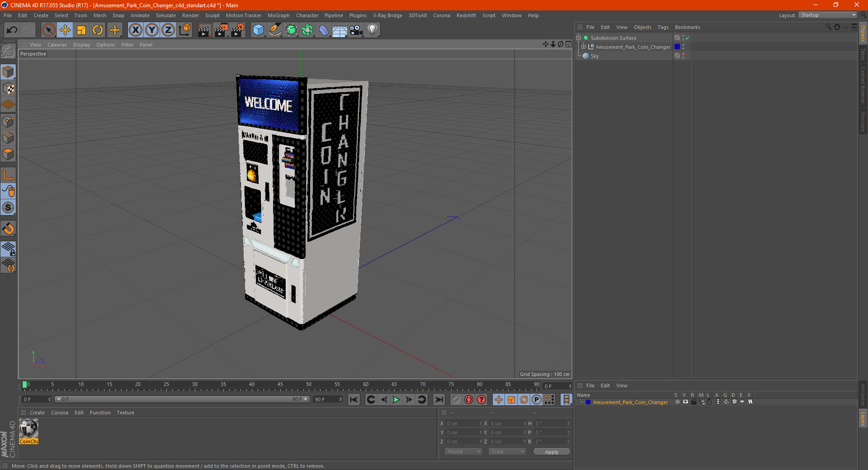Go to start of animation
Screen dimensions: 868x470
tap(354, 399)
